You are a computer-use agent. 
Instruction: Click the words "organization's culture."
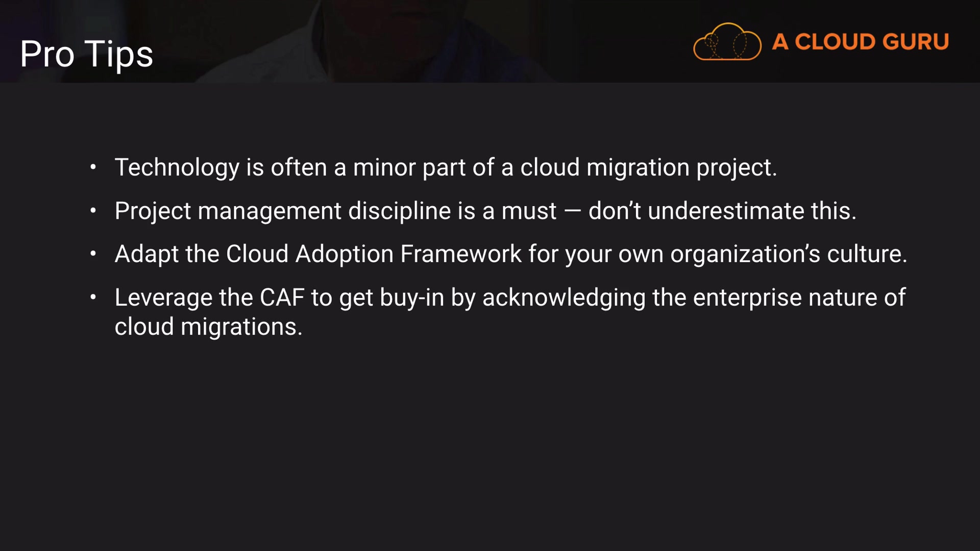point(789,254)
